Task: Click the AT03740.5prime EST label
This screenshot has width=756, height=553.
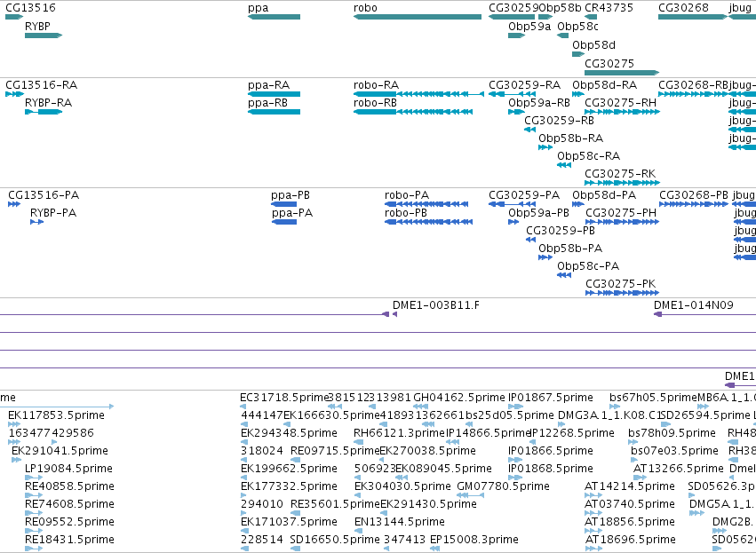Action: click(630, 504)
